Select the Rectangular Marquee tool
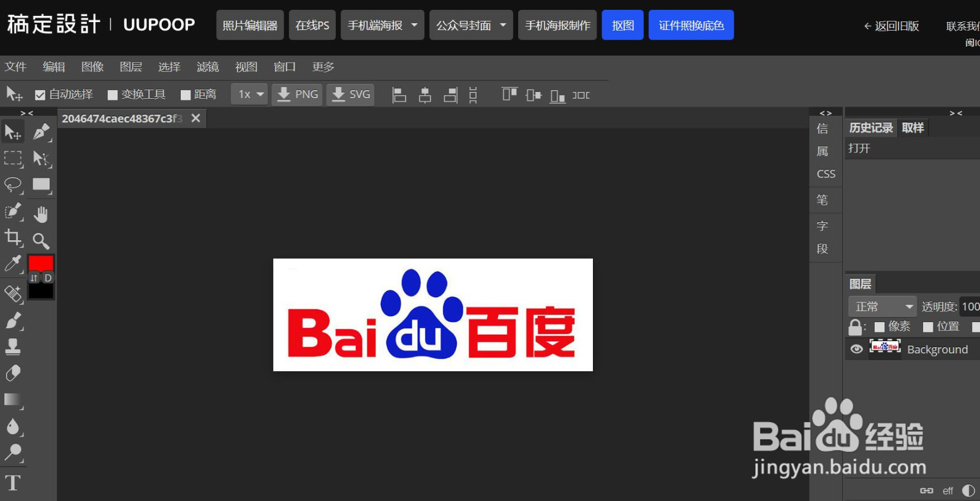980x501 pixels. [13, 158]
